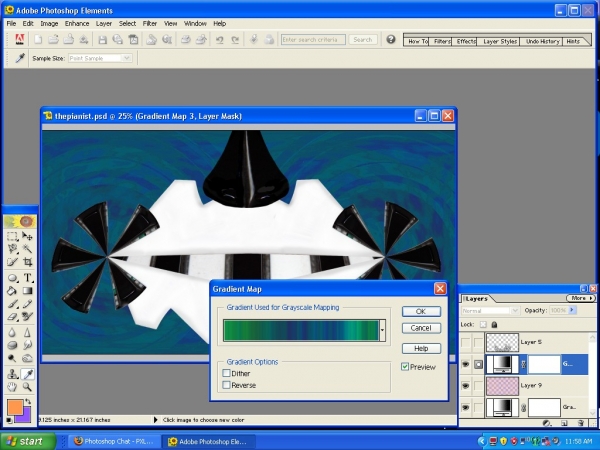Enable the Dither checkbox
Viewport: 600px width, 450px height.
tap(226, 373)
